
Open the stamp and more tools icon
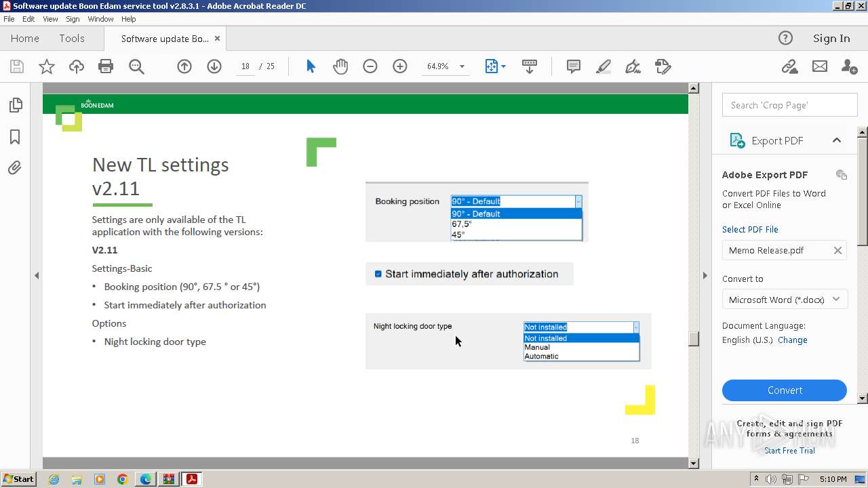click(663, 66)
